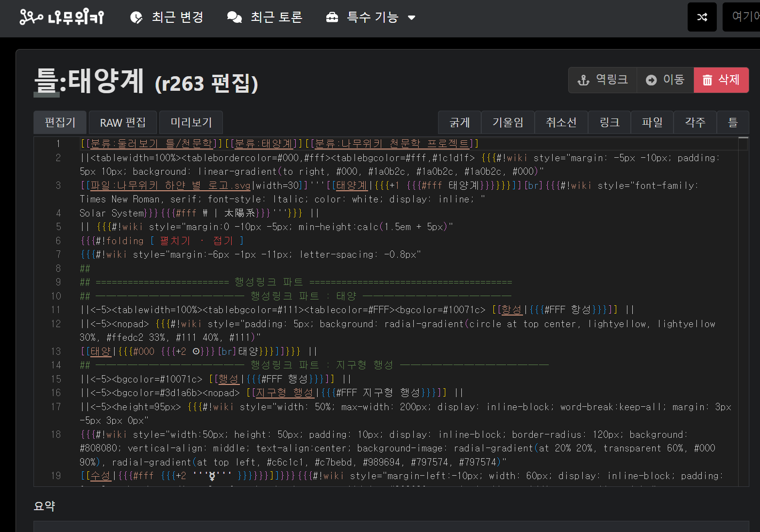Open 최근 변경 recent changes page
Viewport: 760px width, 532px height.
click(x=167, y=17)
